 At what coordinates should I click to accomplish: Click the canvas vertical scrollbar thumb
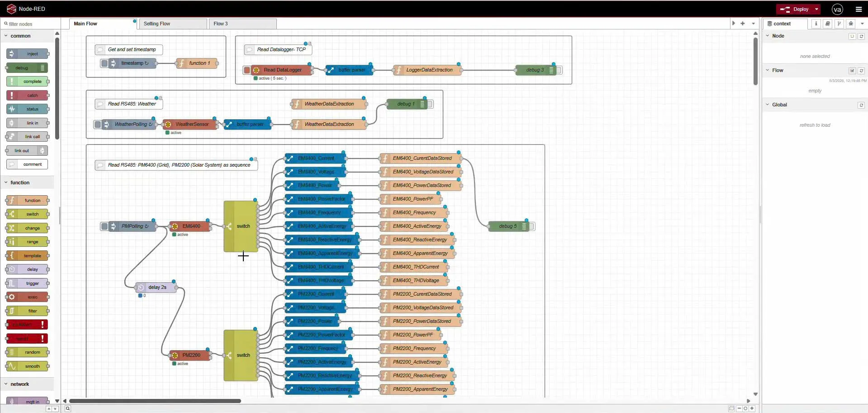(755, 61)
